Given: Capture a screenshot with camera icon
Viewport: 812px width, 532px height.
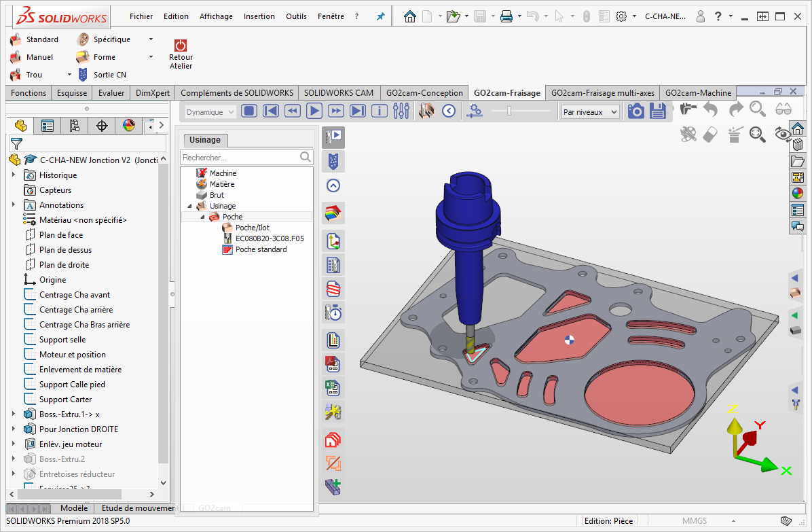Looking at the screenshot, I should pos(636,111).
